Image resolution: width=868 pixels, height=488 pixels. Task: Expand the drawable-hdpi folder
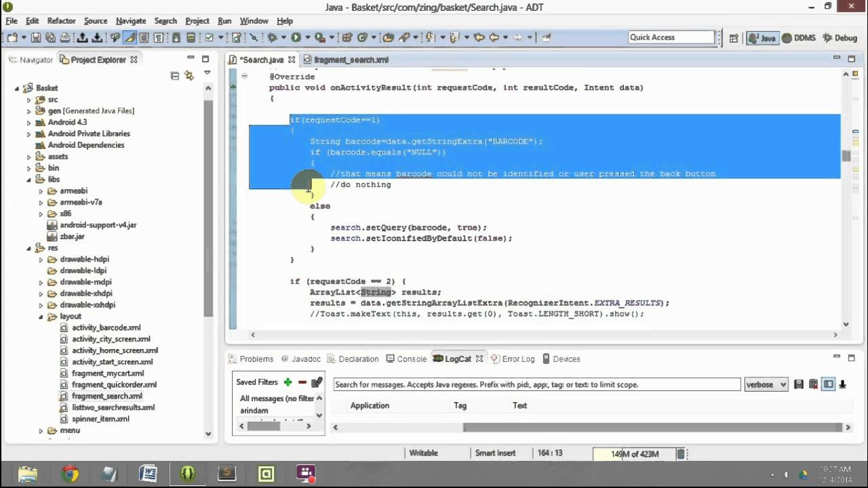(41, 260)
